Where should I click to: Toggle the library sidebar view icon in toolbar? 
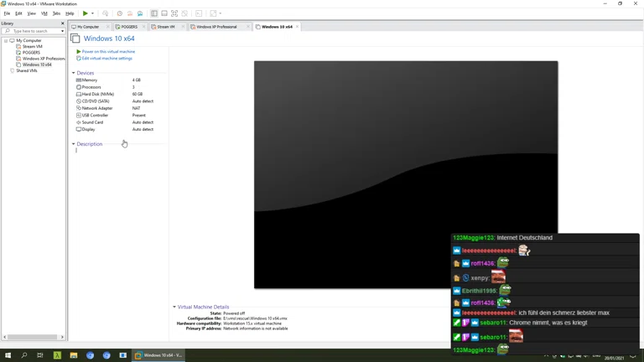point(154,13)
